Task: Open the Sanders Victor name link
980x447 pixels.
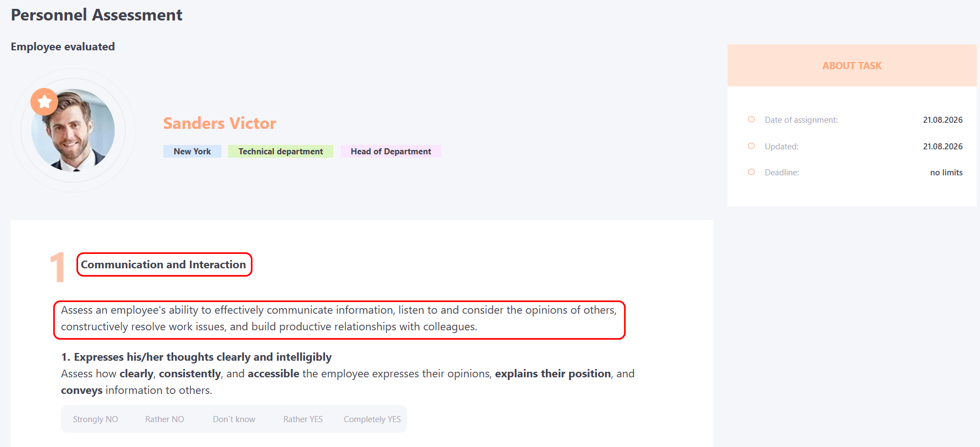Action: pos(220,123)
